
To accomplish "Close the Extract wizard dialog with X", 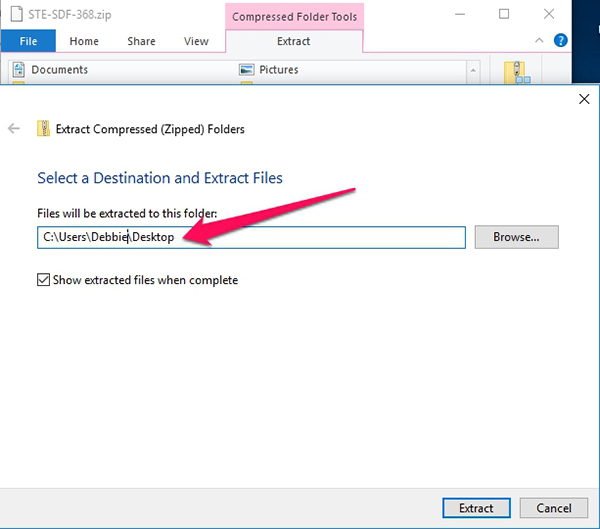I will pyautogui.click(x=584, y=98).
